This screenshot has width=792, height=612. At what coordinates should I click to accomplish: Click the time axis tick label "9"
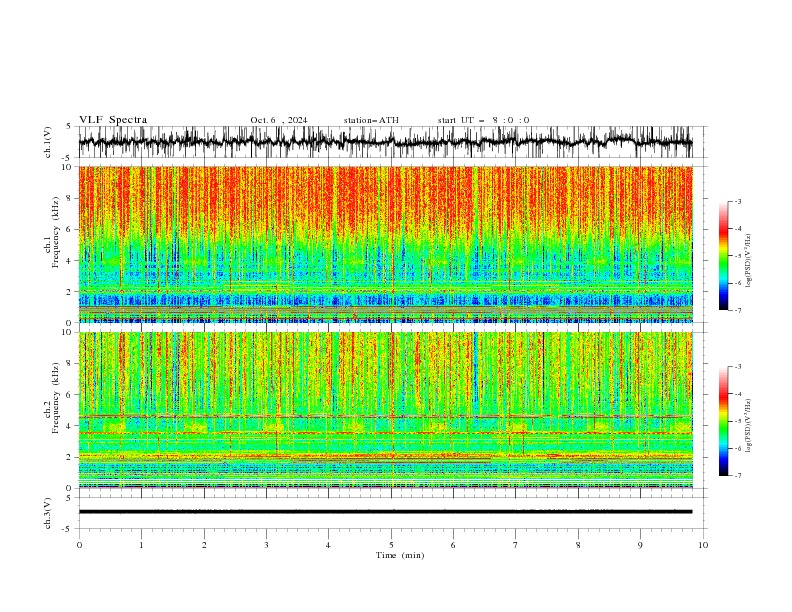[640, 545]
